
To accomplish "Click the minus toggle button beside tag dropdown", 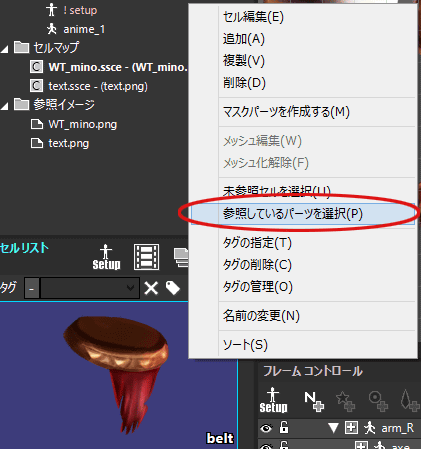I will pyautogui.click(x=32, y=288).
